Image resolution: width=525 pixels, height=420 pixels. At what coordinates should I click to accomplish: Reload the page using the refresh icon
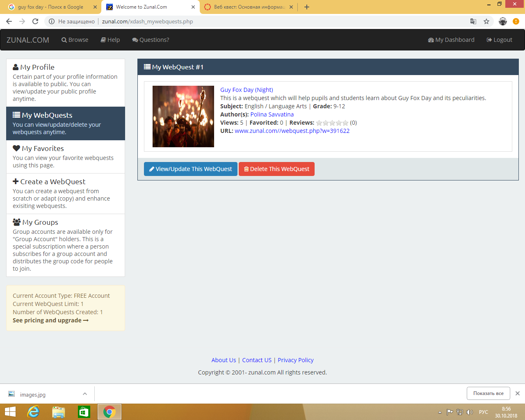35,21
